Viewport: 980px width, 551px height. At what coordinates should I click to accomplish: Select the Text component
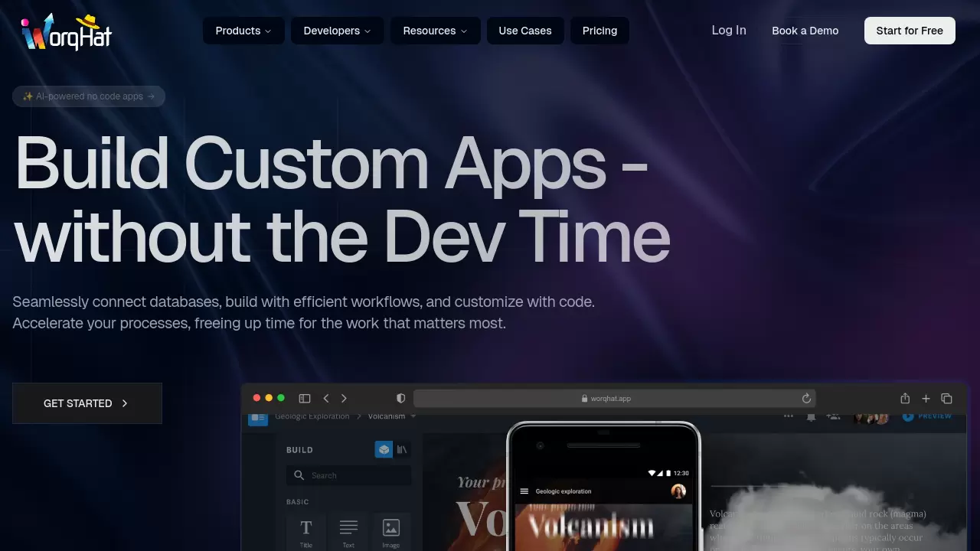[348, 532]
